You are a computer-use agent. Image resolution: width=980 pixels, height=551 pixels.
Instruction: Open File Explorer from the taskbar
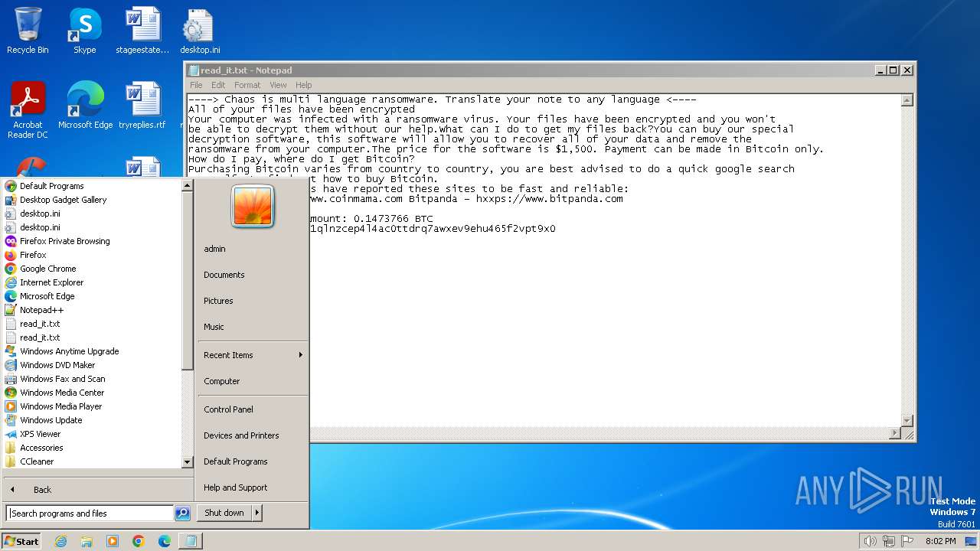click(x=87, y=541)
